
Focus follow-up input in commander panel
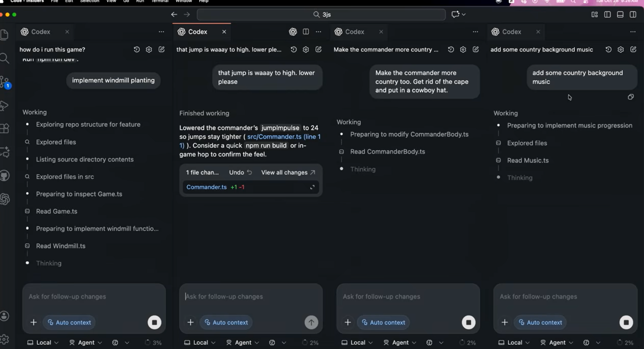[x=408, y=297]
